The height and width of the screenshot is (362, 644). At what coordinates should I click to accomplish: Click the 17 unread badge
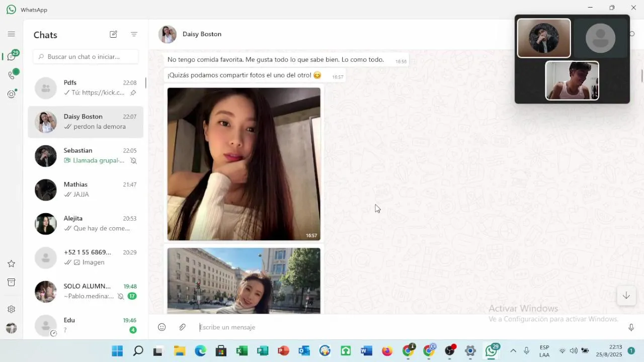132,296
